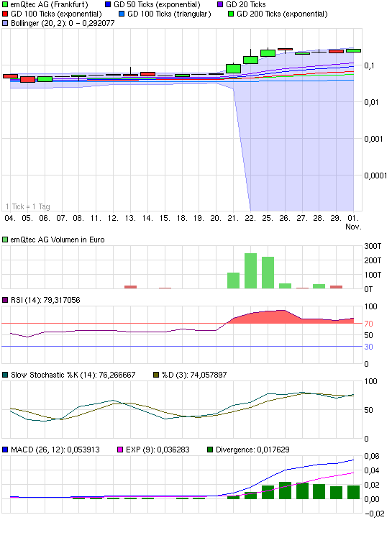Click the 'GD 100 Ticks (triangular)' label

[169, 14]
